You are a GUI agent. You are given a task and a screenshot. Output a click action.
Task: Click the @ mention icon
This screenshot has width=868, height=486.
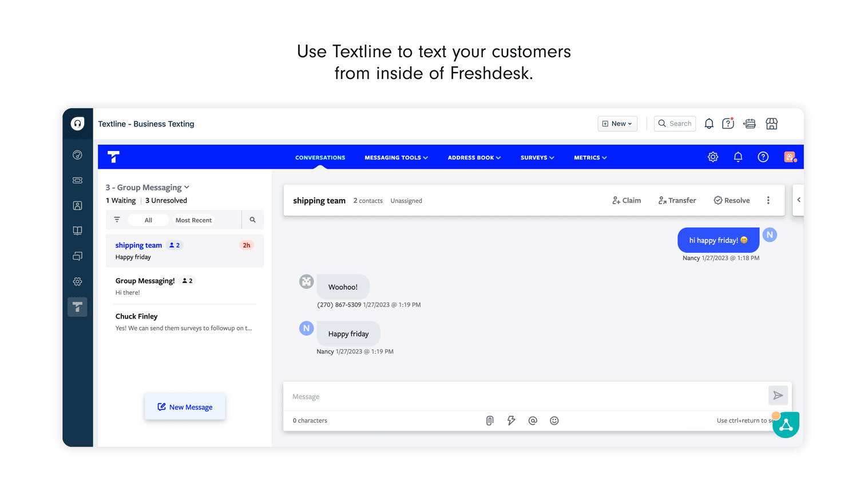(533, 421)
